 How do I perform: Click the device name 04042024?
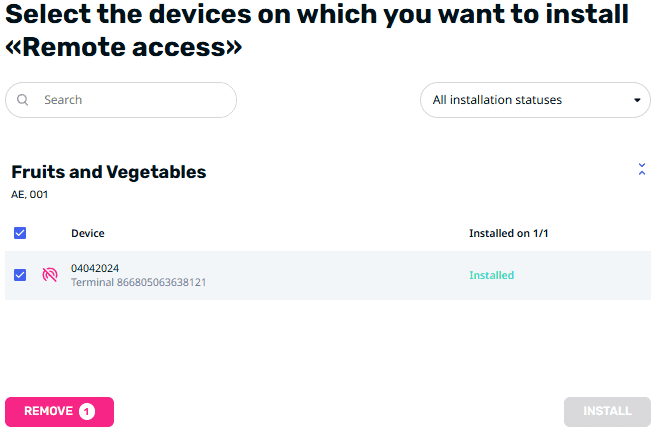click(x=95, y=268)
